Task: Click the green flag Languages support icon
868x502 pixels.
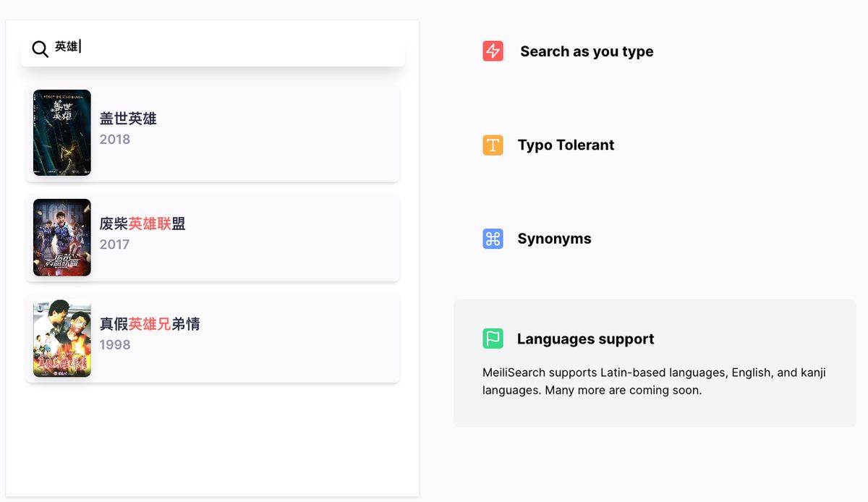Action: point(492,339)
